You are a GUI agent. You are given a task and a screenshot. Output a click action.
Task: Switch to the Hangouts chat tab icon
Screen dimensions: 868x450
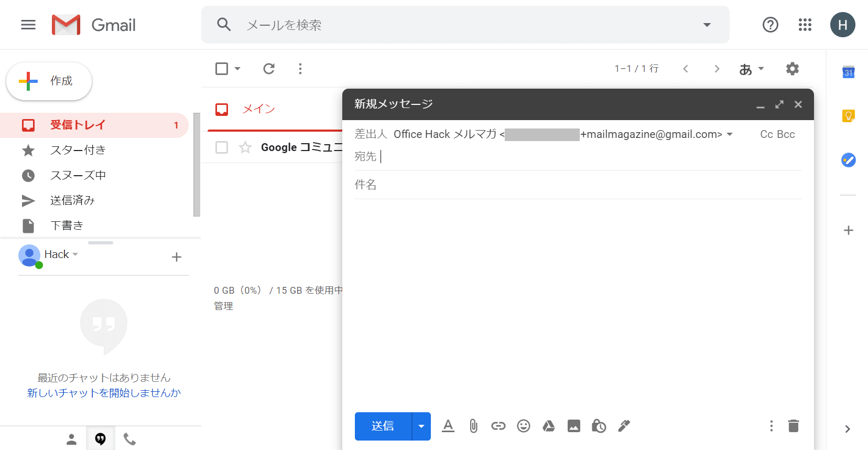pos(100,439)
